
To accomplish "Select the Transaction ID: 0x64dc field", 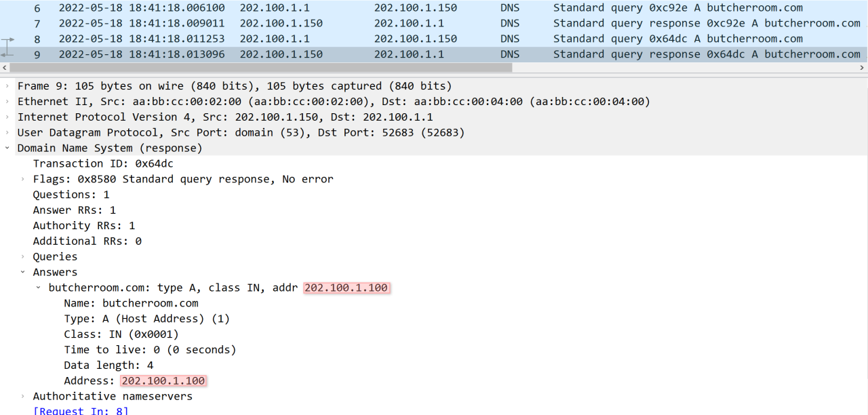I will (103, 163).
